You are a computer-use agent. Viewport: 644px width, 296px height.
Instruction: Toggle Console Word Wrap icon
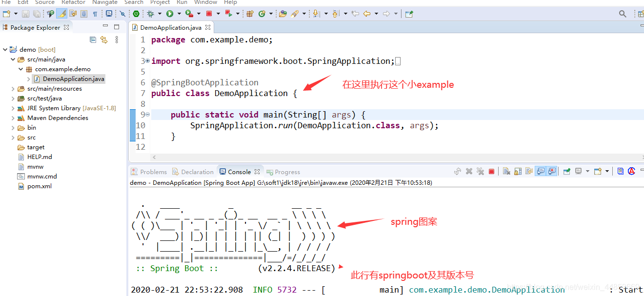[529, 171]
